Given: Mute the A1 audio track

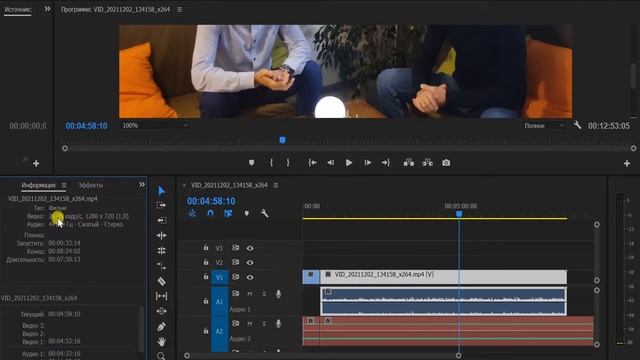Looking at the screenshot, I should pos(250,293).
